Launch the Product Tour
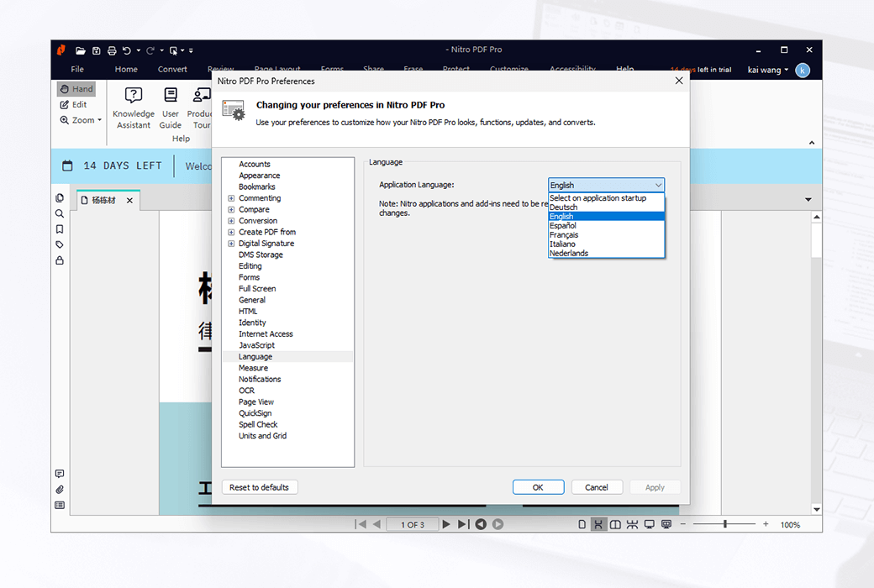The height and width of the screenshot is (588, 874). pos(202,107)
